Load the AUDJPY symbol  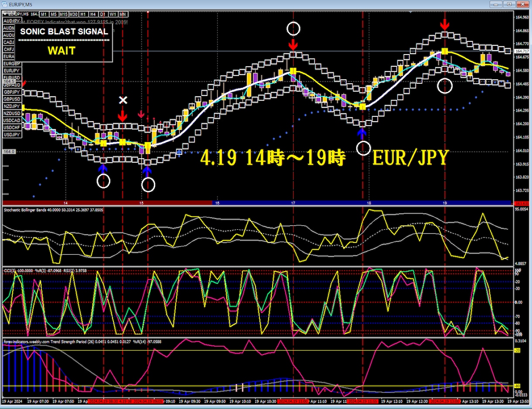click(x=12, y=21)
